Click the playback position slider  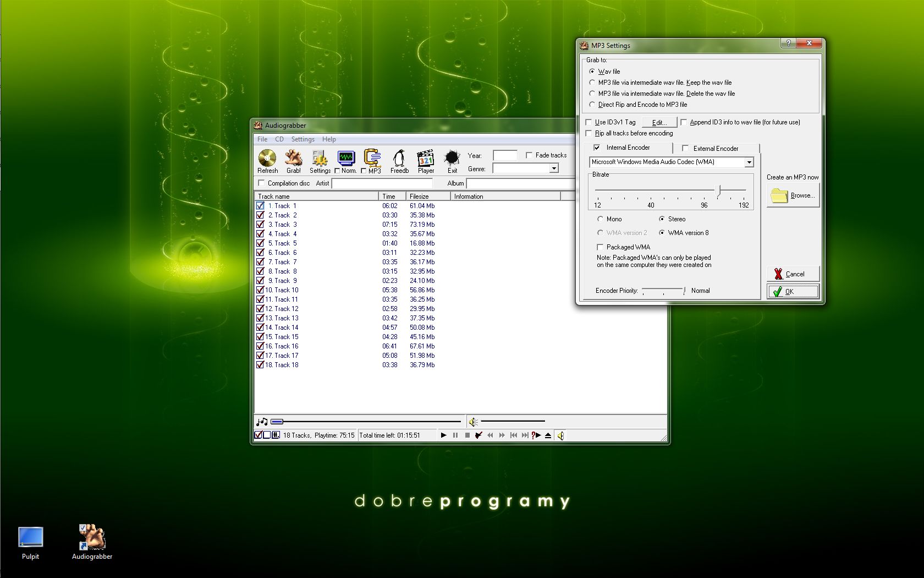[x=366, y=422]
